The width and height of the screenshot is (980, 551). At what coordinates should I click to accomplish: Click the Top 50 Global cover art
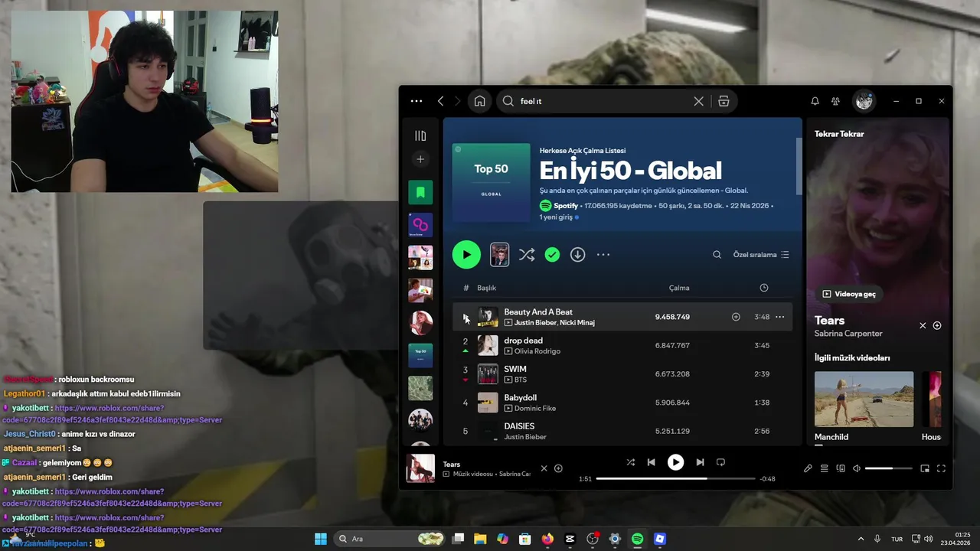coord(491,182)
